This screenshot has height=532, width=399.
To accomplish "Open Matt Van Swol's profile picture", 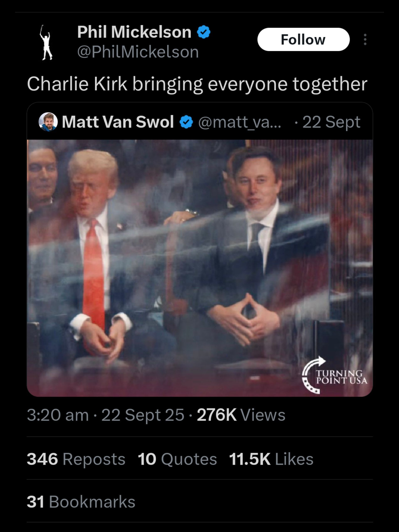I will [48, 122].
